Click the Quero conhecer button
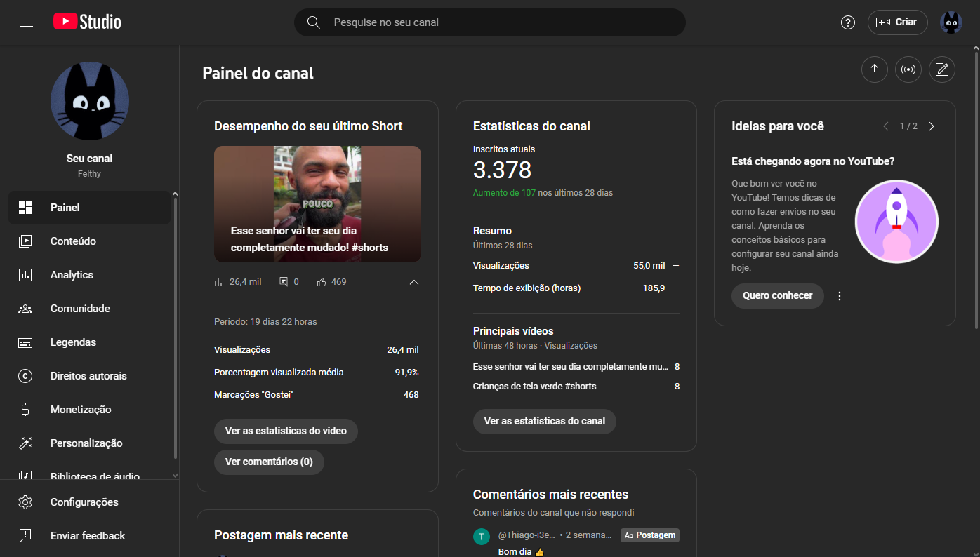 point(778,296)
